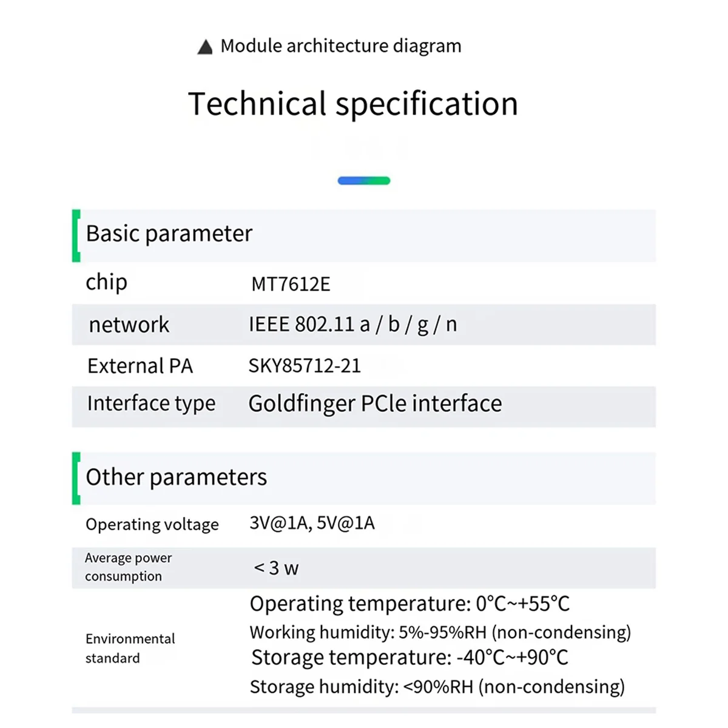Select the Other parameters section header
Image resolution: width=728 pixels, height=728 pixels.
point(177,477)
